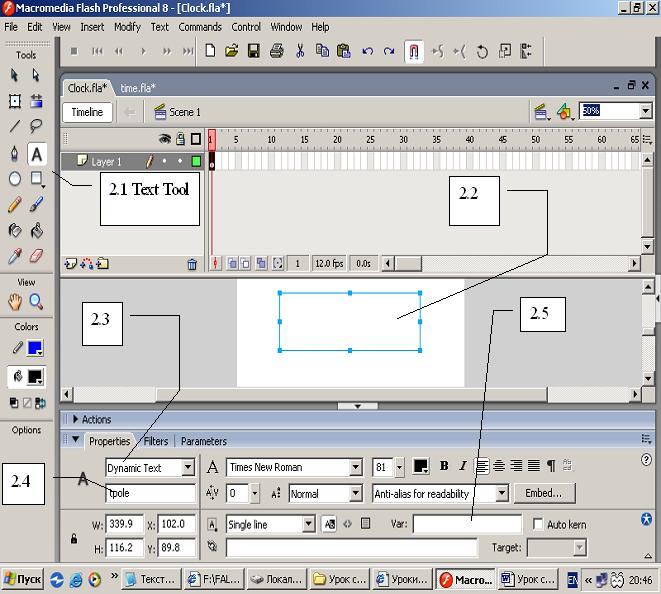Toggle Layer 1 green outline square

(x=196, y=161)
